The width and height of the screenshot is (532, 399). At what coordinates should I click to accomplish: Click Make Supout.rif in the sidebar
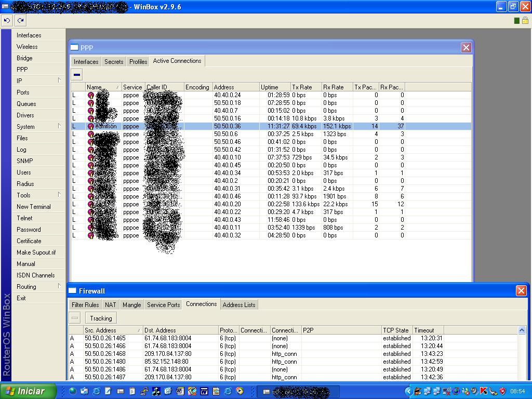tap(36, 252)
